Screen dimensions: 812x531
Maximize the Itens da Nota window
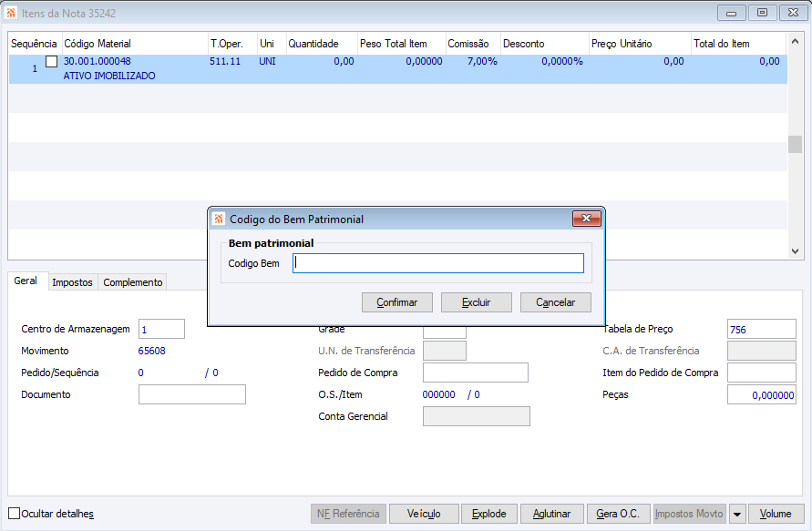(x=762, y=13)
